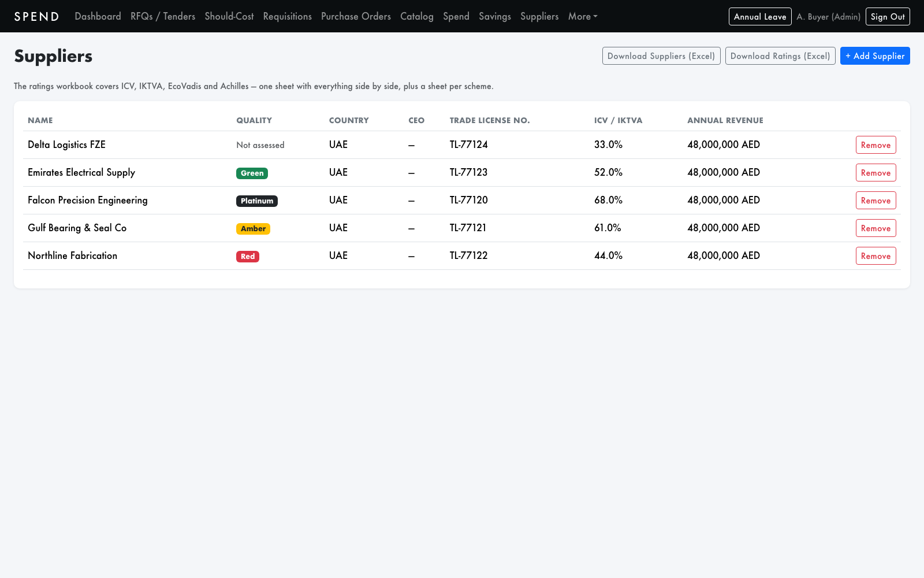Remove Gulf Bearing & Seal Co
Screen dimensions: 924x578
pyautogui.click(x=875, y=228)
